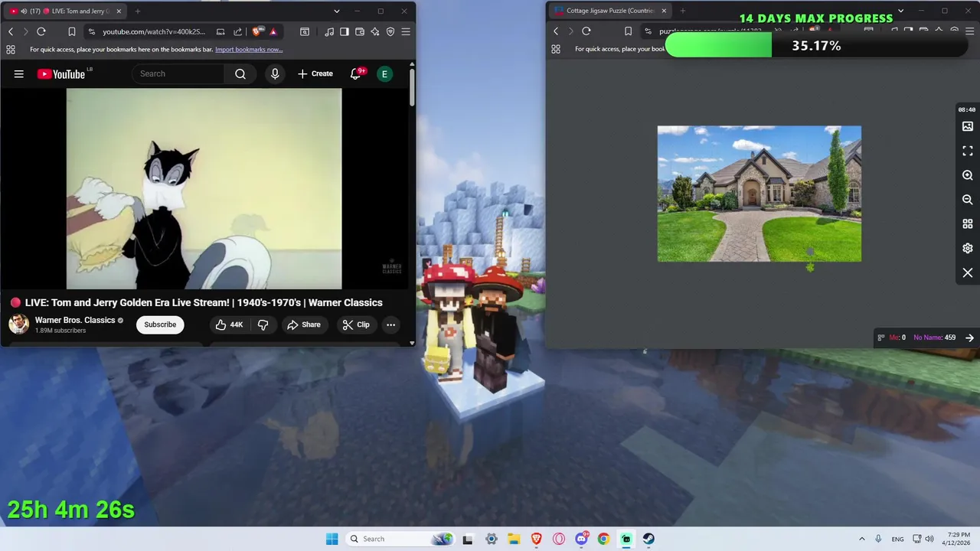Zoom in on the puzzle
980x551 pixels.
(968, 175)
